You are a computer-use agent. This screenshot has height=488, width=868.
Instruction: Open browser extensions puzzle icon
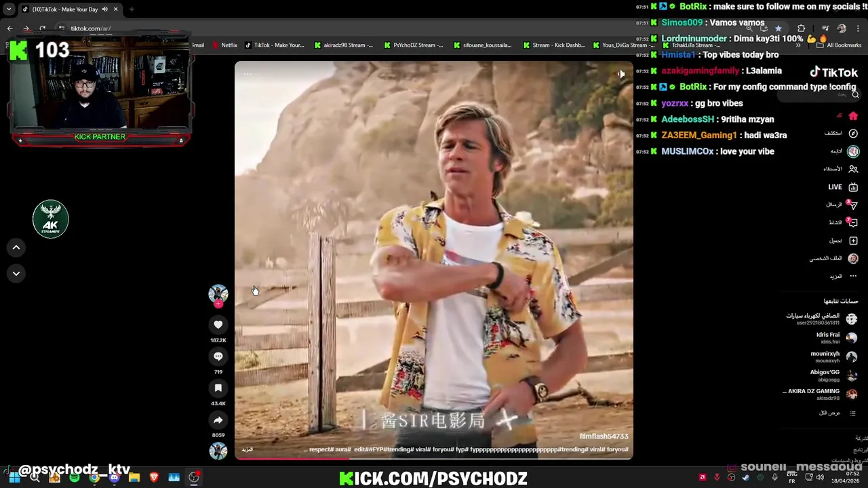click(x=802, y=28)
